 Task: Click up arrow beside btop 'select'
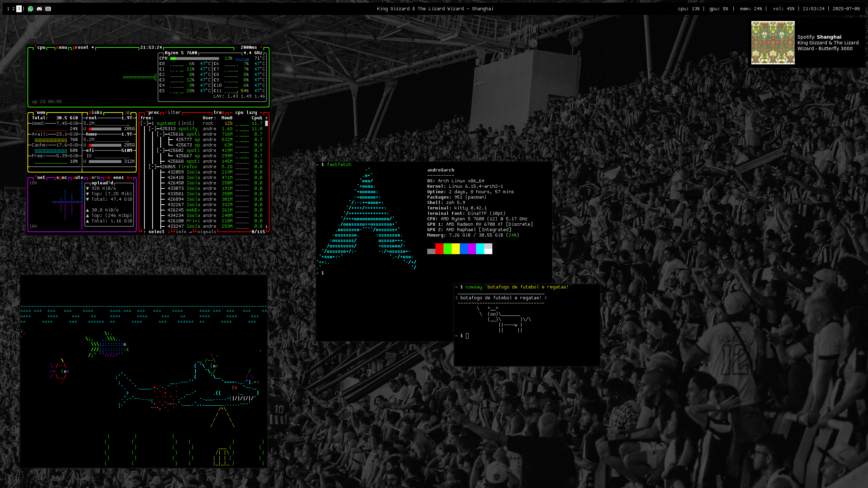[x=145, y=232]
